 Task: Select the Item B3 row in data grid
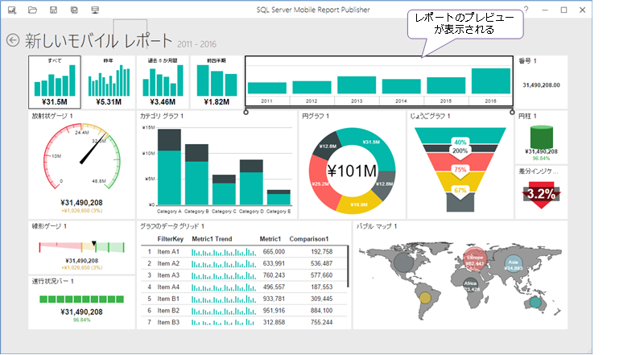point(244,322)
